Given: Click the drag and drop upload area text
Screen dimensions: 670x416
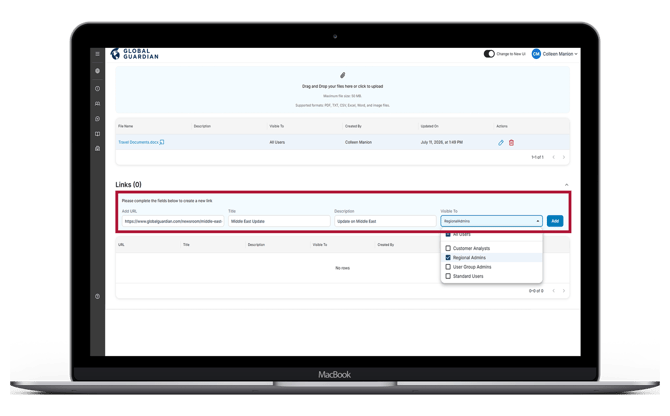Looking at the screenshot, I should coord(342,86).
